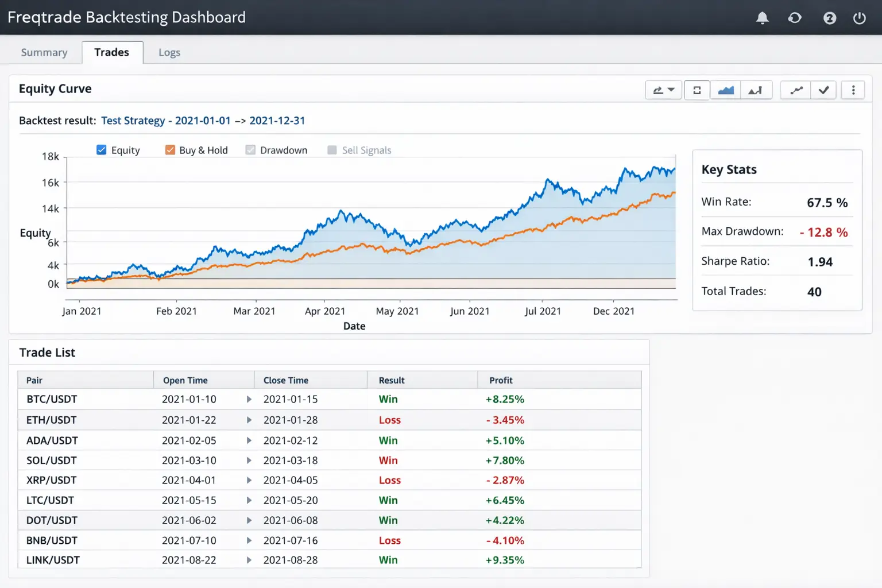Expand the ETH/USDT trade row details
Screen dimensions: 882x588
click(249, 420)
